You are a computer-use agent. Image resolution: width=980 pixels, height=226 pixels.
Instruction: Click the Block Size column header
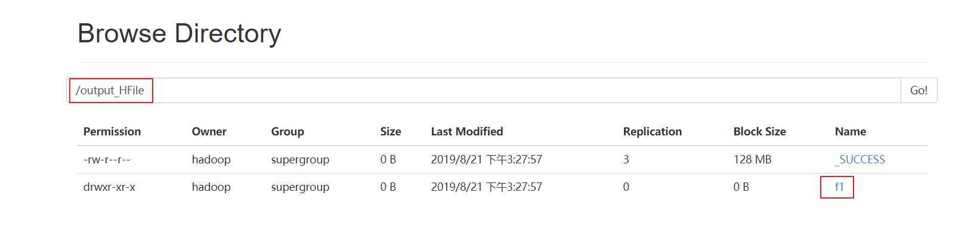coord(759,131)
